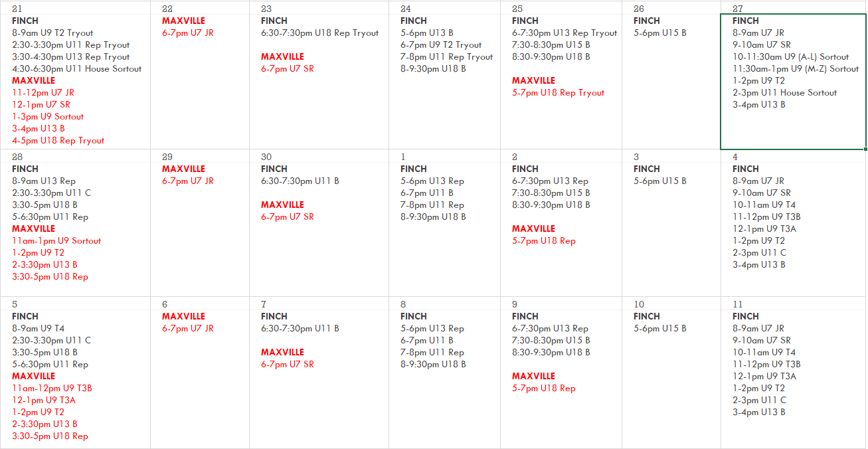
Task: Click the day 1 cell
Action: click(444, 223)
